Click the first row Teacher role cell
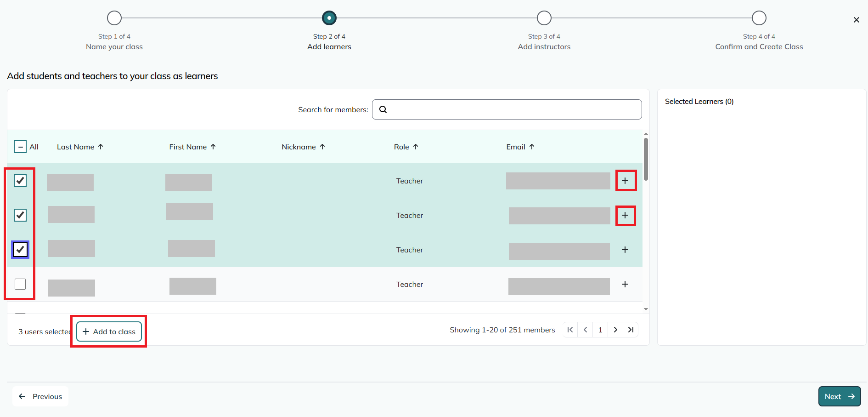This screenshot has width=868, height=417. coord(410,181)
